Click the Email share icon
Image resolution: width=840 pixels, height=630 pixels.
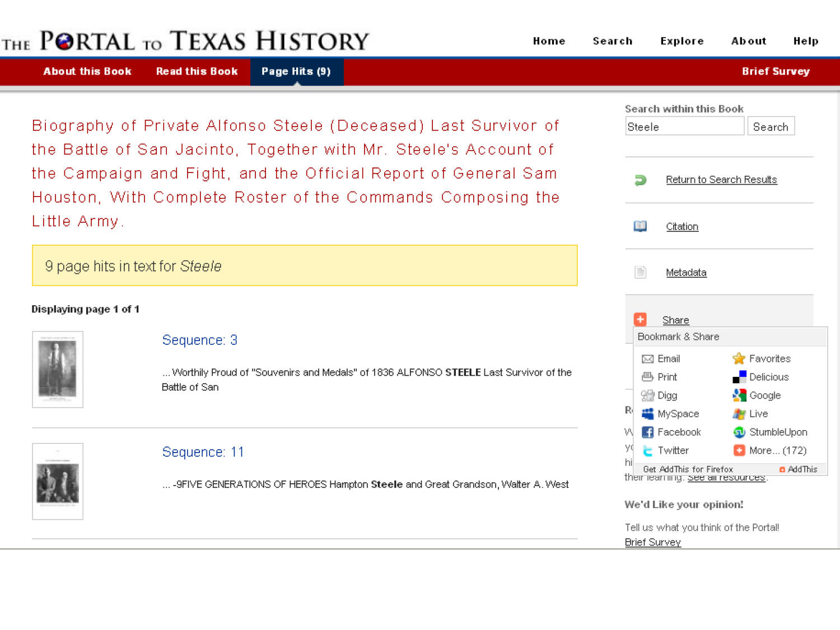pos(648,358)
